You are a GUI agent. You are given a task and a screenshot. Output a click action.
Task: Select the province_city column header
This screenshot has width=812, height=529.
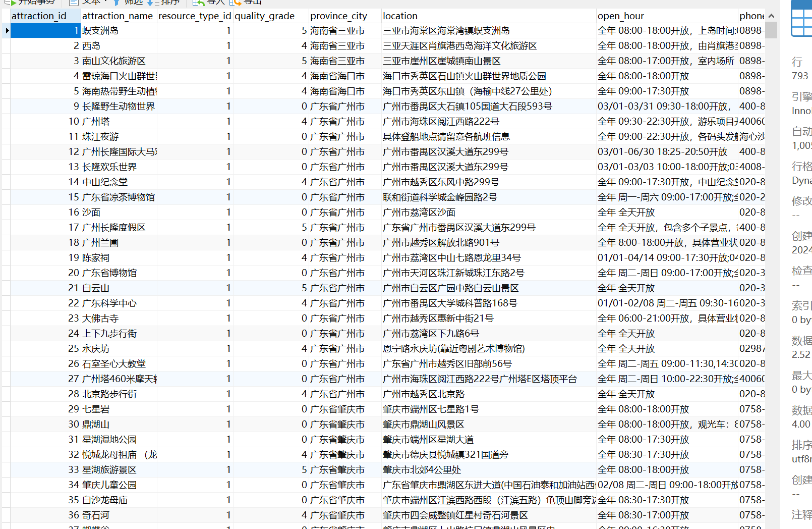[x=344, y=16]
